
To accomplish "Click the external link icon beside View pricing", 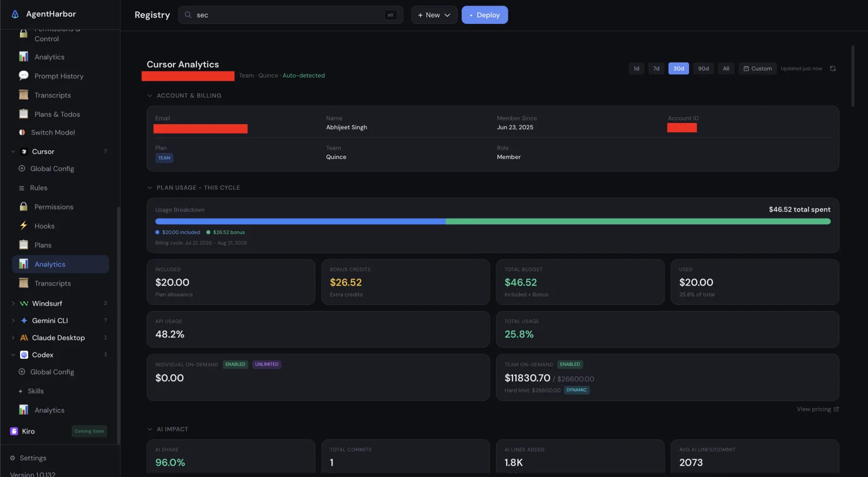I will [x=836, y=409].
